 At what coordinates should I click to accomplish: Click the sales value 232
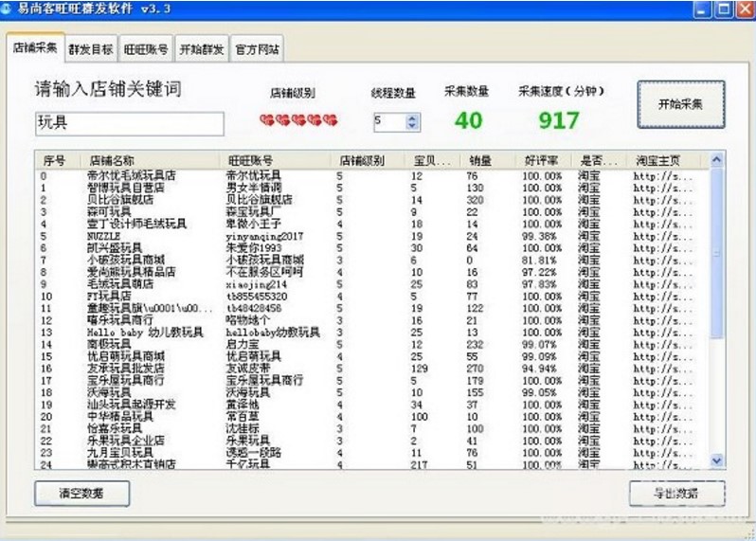click(475, 345)
